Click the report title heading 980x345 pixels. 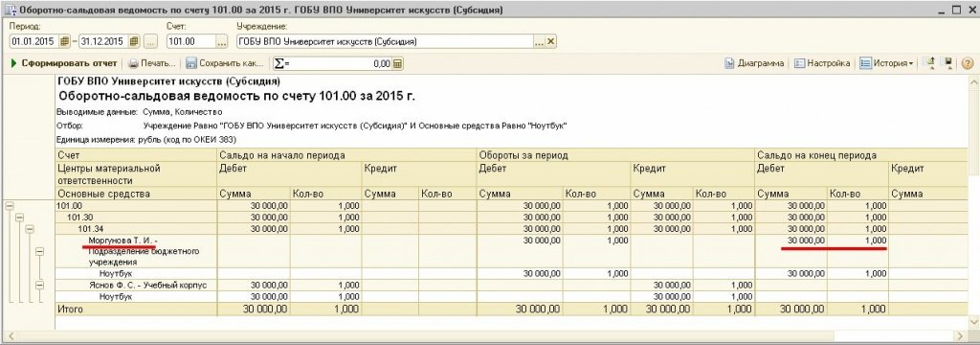[x=236, y=97]
